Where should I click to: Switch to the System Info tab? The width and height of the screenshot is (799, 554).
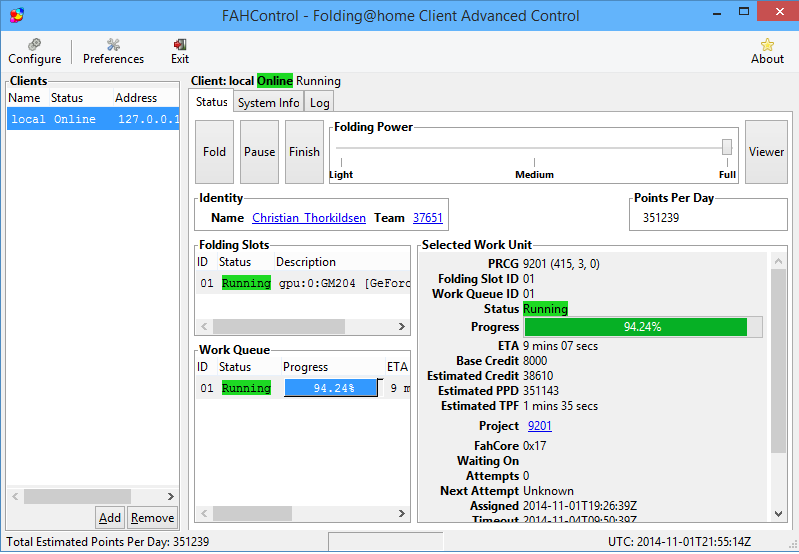[269, 103]
